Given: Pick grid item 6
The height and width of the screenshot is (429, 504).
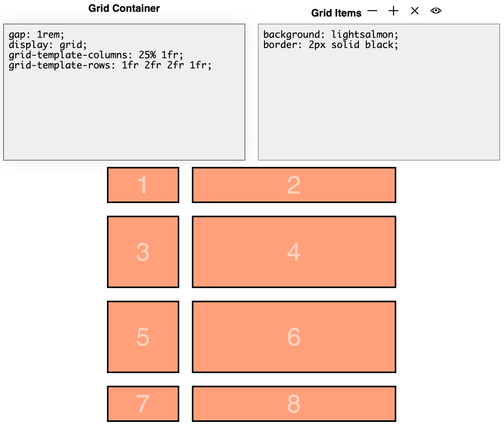Looking at the screenshot, I should (x=294, y=337).
